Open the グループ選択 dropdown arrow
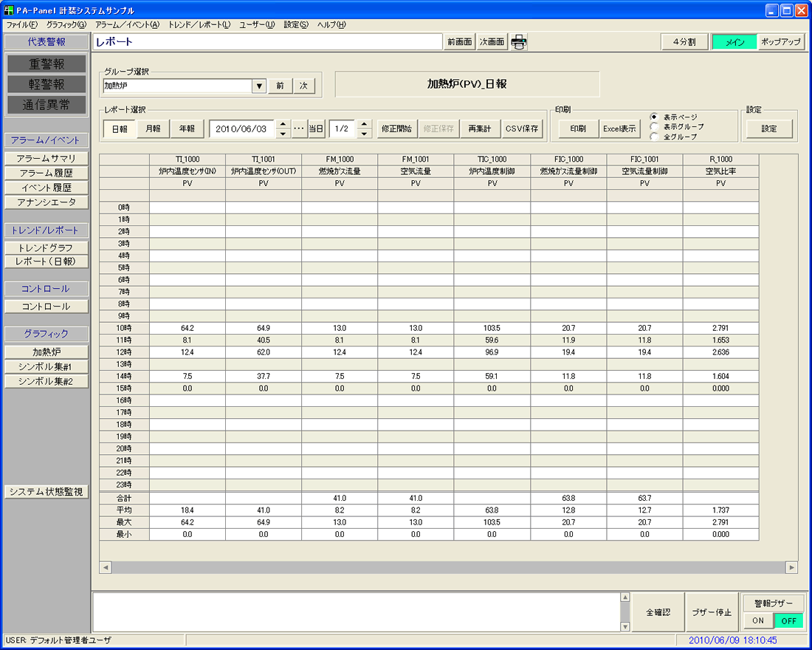 259,86
